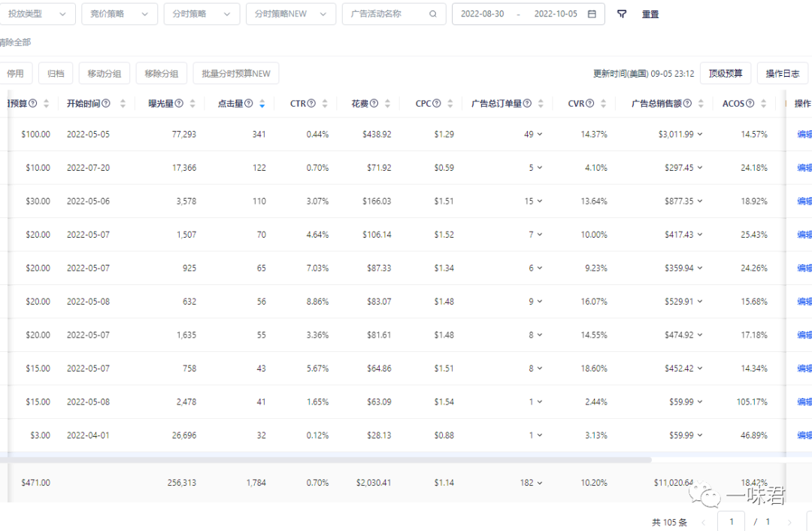The height and width of the screenshot is (531, 812).
Task: Expand the 竞价策略 dropdown
Action: click(x=120, y=14)
